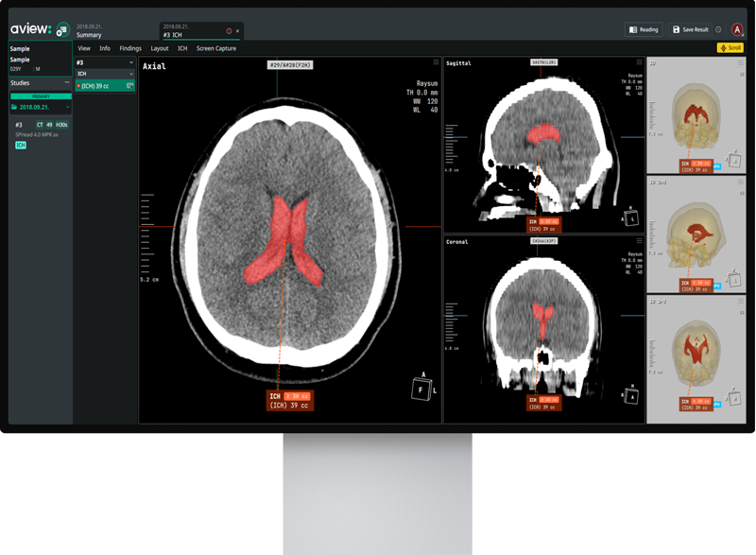This screenshot has height=555, width=756.
Task: Click the Sagittal slice scale ruler
Action: click(x=451, y=145)
